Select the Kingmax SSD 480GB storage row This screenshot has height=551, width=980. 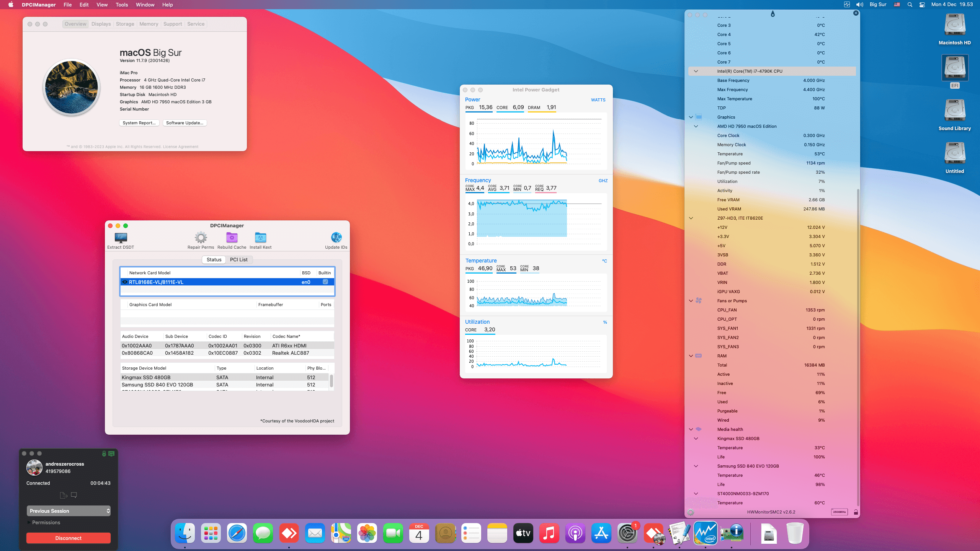(x=225, y=377)
